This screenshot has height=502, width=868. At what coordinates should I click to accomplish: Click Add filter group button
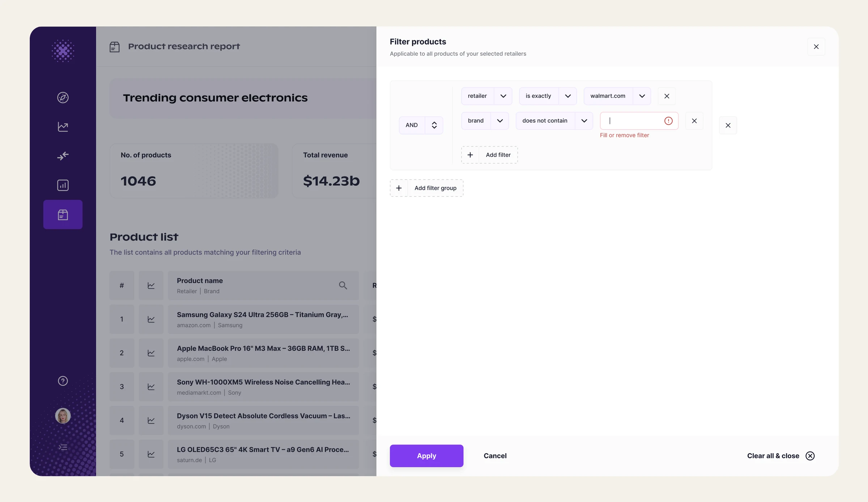[427, 188]
